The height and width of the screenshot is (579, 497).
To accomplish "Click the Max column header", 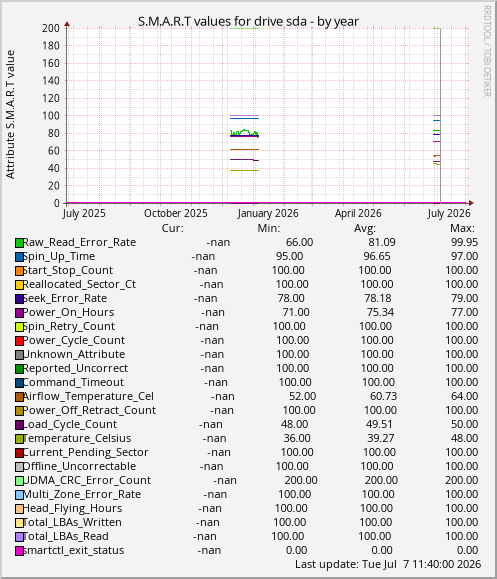I will tap(462, 229).
